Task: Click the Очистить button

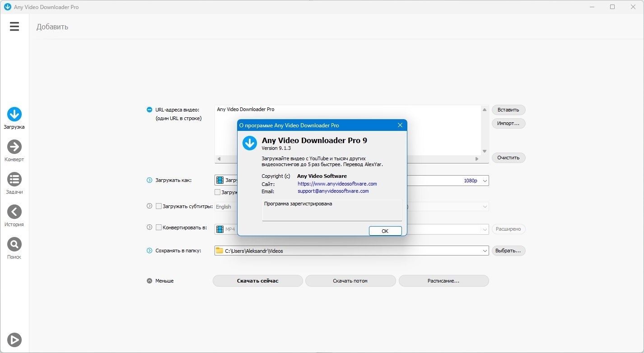Action: [509, 158]
